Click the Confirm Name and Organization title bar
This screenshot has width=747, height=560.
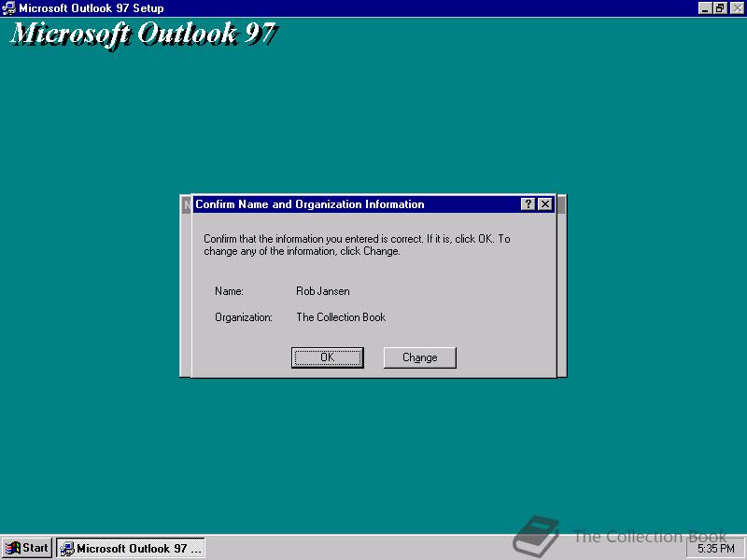pos(357,204)
